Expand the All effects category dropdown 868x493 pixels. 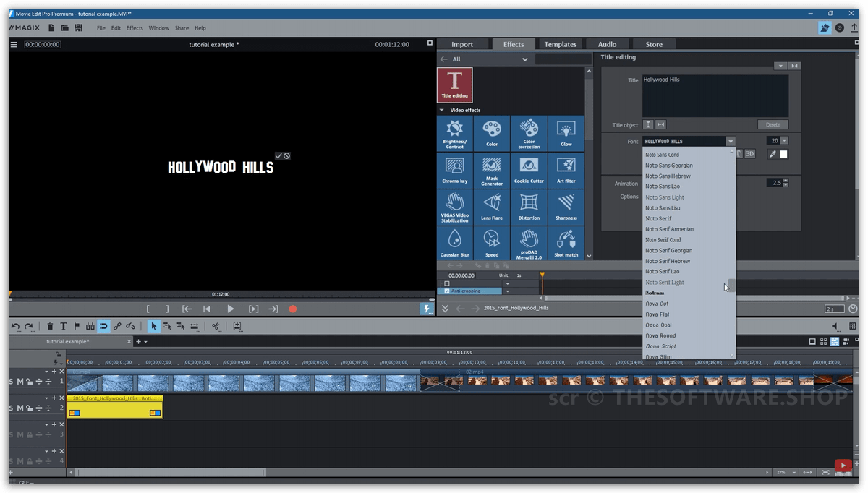(525, 59)
